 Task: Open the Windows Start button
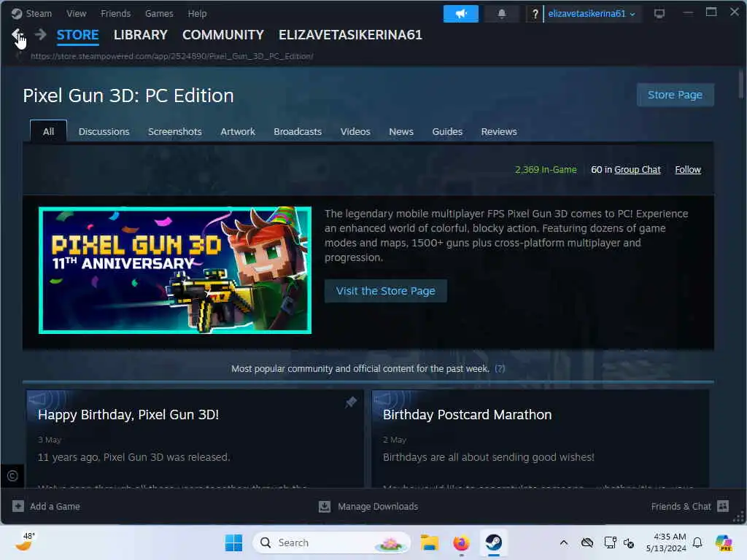click(x=233, y=542)
